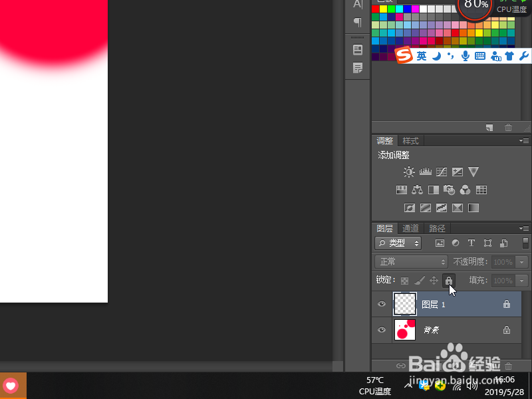Screen dimensions: 532x399
Task: Open the collapsed Character panel icon
Action: point(358,4)
